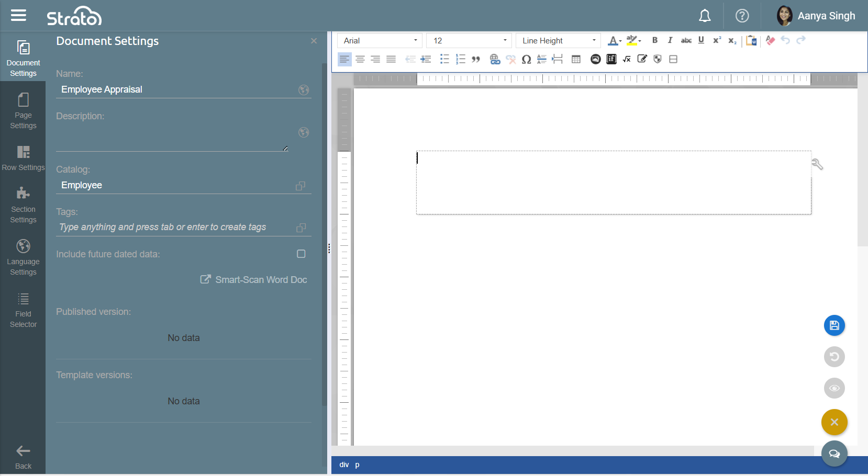
Task: Switch to Page Settings in the sidebar
Action: (x=23, y=111)
